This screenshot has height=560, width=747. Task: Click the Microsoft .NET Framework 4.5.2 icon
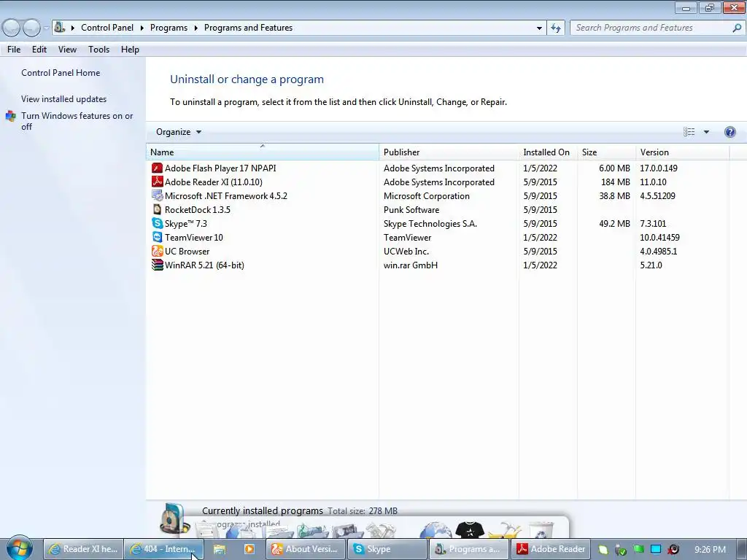coord(158,195)
